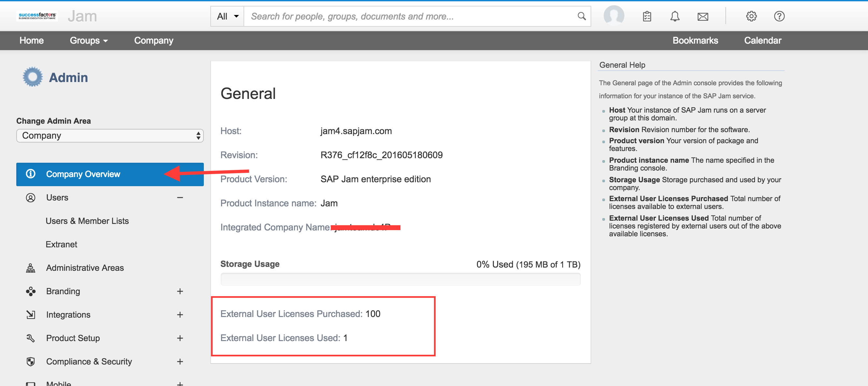Click the Integrations arrow icon
The height and width of the screenshot is (386, 868).
pyautogui.click(x=31, y=314)
